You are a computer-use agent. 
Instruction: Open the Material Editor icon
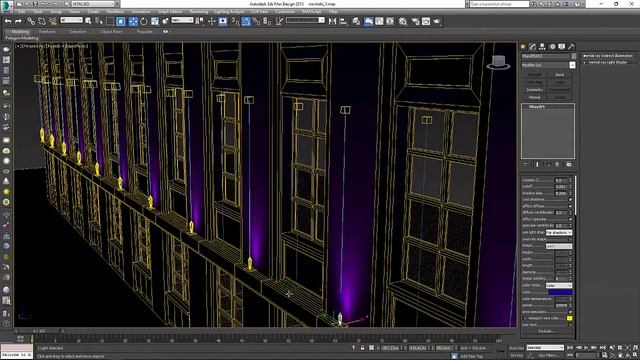point(402,21)
